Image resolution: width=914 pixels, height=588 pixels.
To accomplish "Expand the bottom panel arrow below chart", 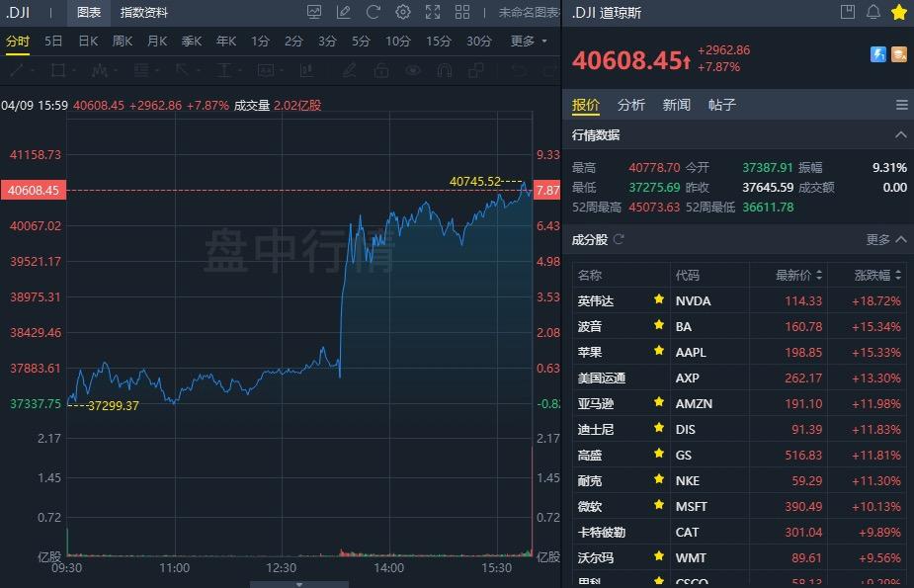I will tap(299, 584).
